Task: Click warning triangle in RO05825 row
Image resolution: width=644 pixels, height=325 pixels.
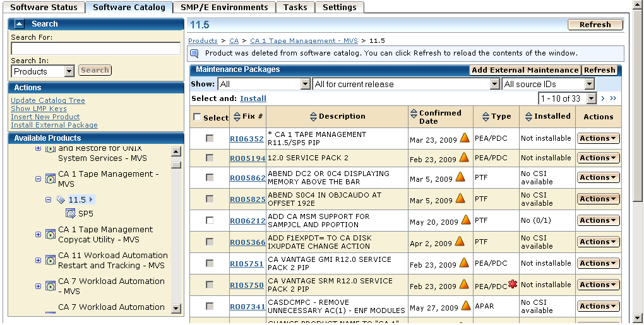Action: tap(460, 198)
